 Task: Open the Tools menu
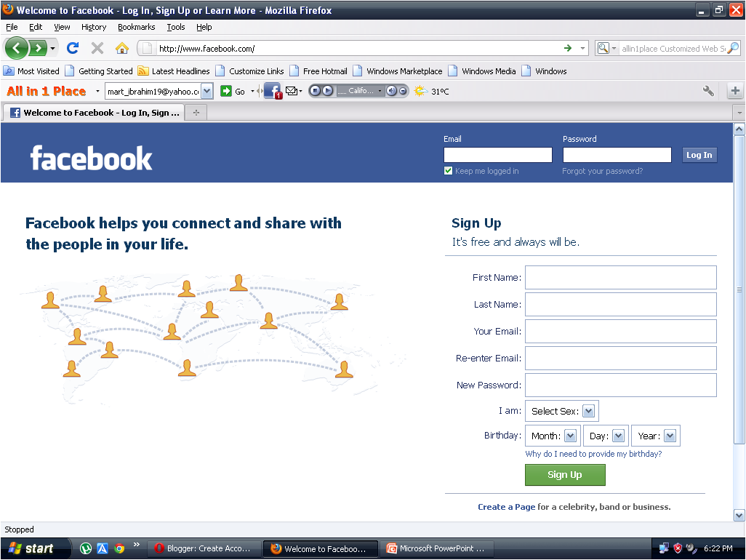click(175, 27)
